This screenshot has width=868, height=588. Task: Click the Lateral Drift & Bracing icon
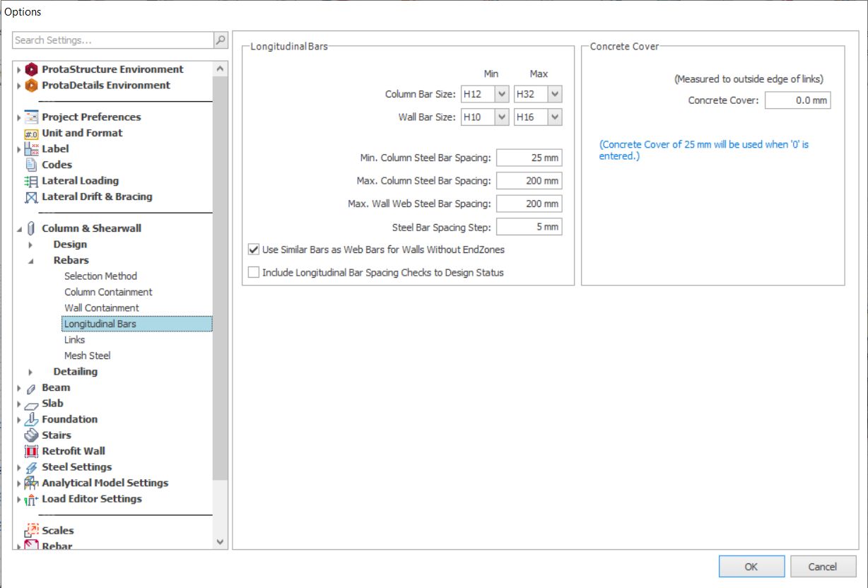coord(31,197)
